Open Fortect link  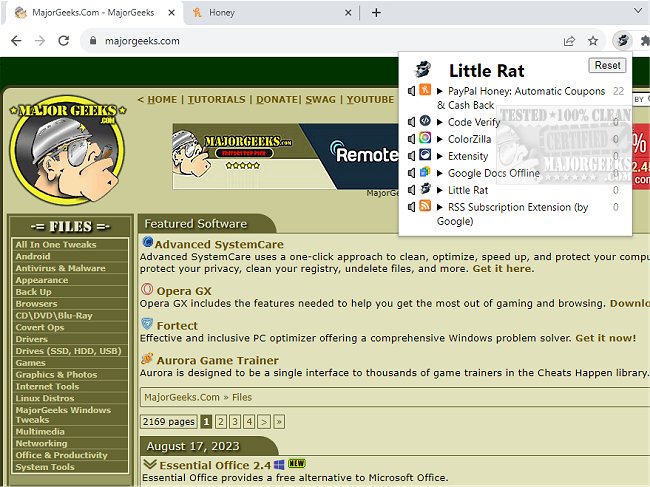point(177,326)
